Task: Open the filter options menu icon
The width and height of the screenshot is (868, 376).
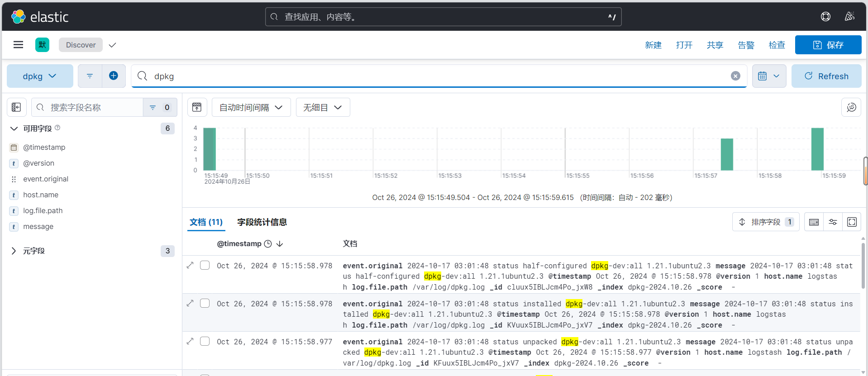Action: (90, 76)
